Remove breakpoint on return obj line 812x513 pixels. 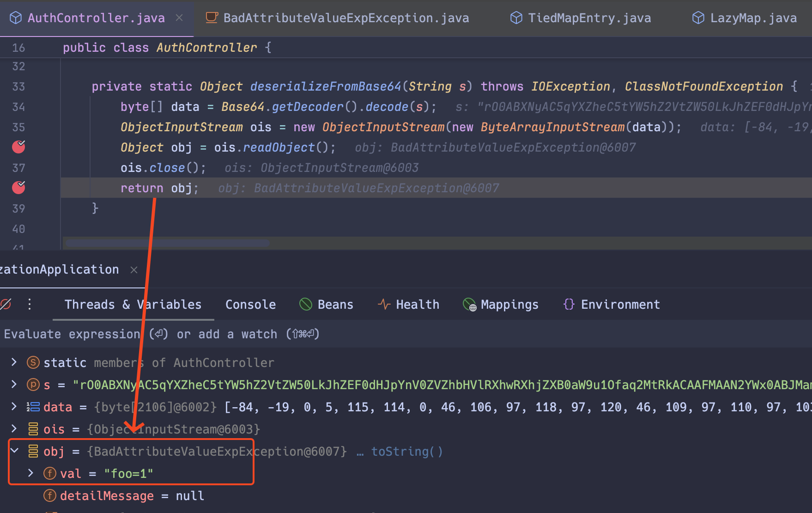18,188
